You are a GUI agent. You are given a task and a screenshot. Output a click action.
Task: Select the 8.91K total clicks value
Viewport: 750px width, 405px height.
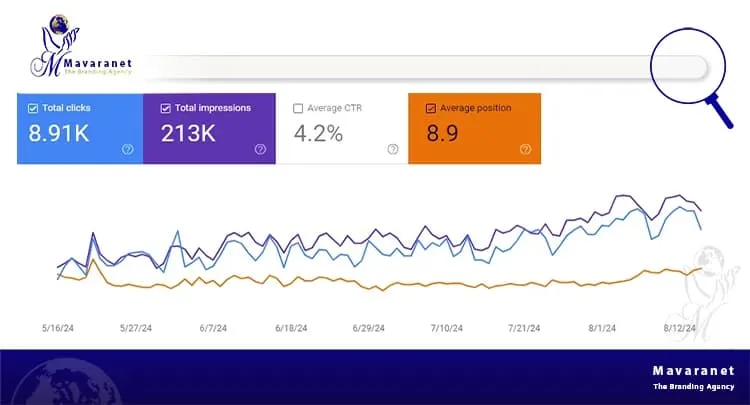click(x=59, y=132)
